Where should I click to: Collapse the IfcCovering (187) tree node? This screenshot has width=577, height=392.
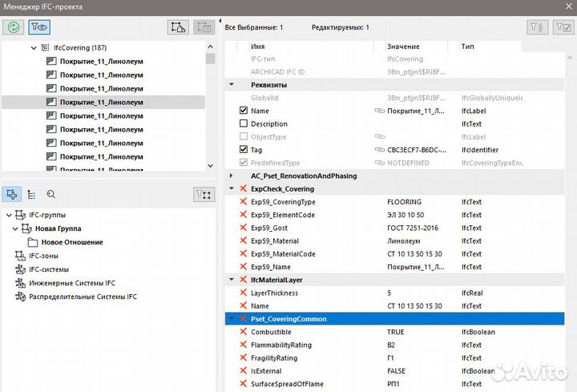click(34, 48)
